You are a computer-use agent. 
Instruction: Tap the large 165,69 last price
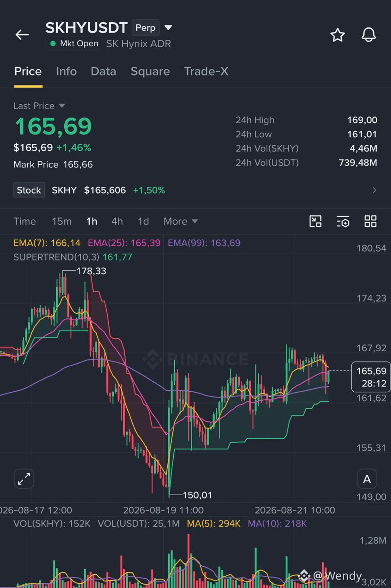click(53, 126)
